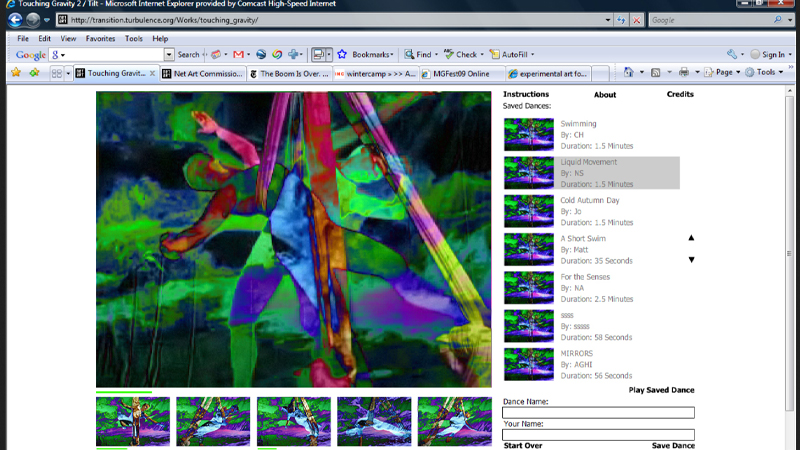Open the recent pages dropdown arrow
The image size is (800, 450).
[46, 20]
